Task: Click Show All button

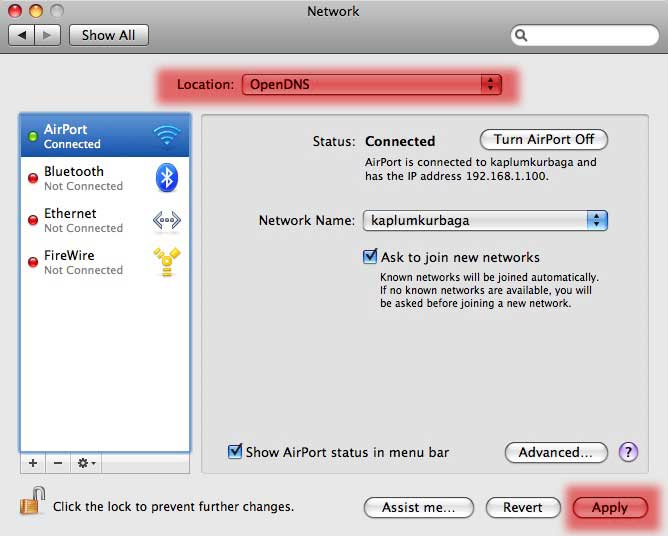Action: pos(109,35)
